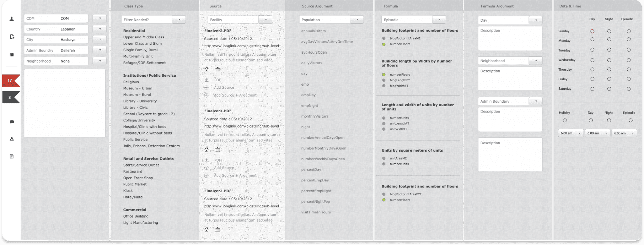Choose visitTimeInHours source argument

(316, 212)
